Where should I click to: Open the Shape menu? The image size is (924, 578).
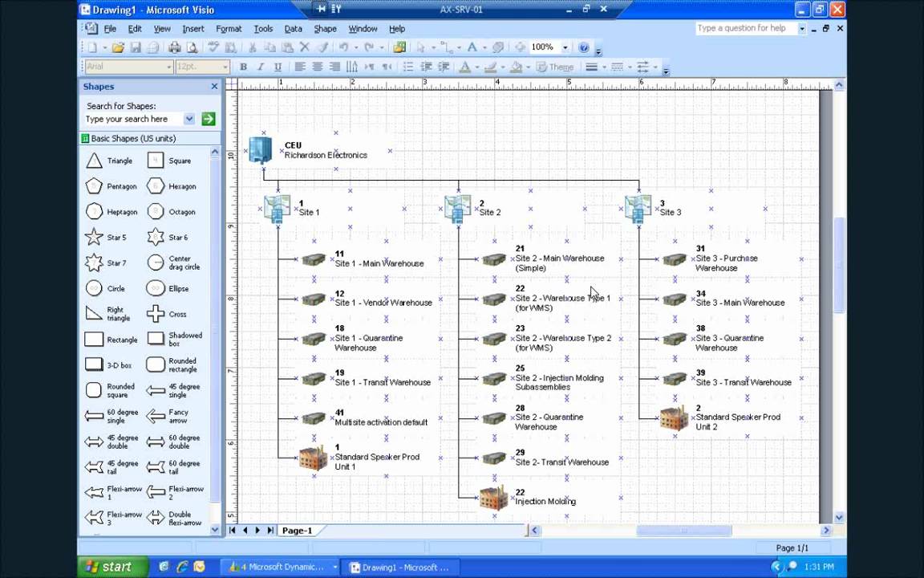[326, 28]
